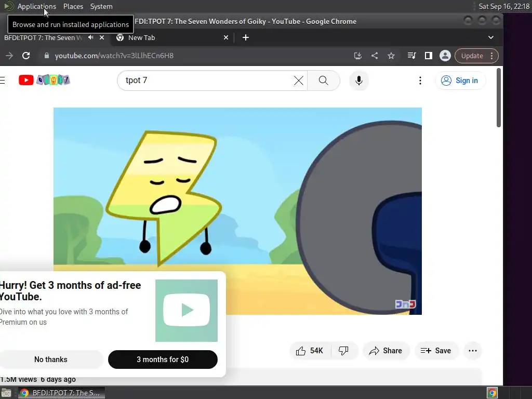Open more video actions ellipsis
Image resolution: width=532 pixels, height=399 pixels.
(473, 351)
